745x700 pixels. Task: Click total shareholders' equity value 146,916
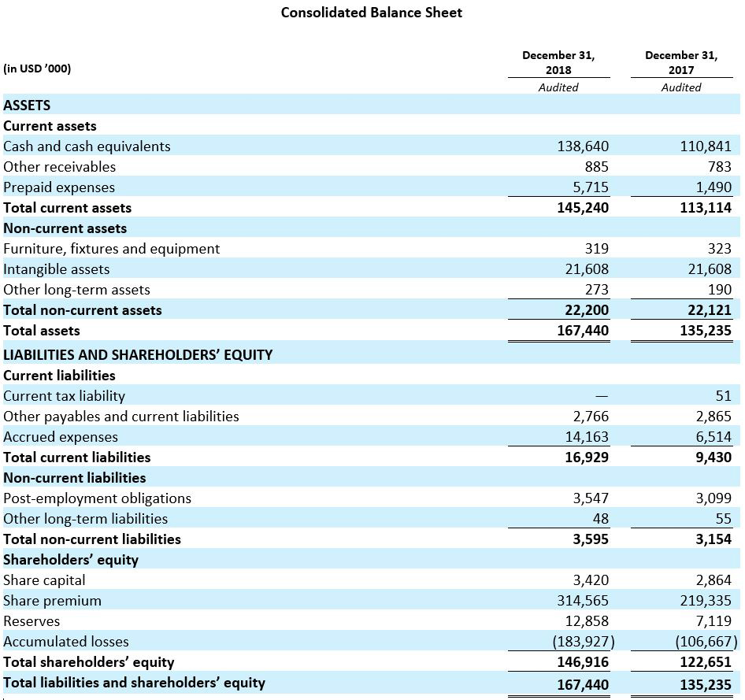point(583,662)
